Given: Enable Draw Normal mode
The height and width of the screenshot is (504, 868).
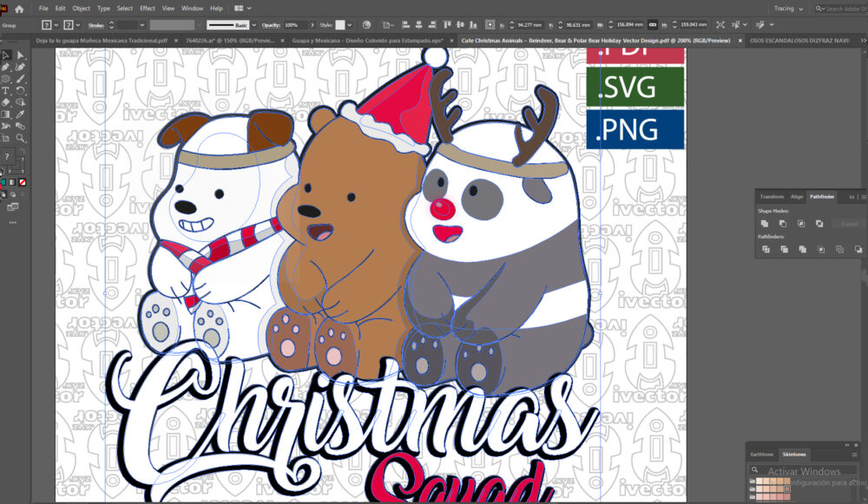Looking at the screenshot, I should pos(3,194).
